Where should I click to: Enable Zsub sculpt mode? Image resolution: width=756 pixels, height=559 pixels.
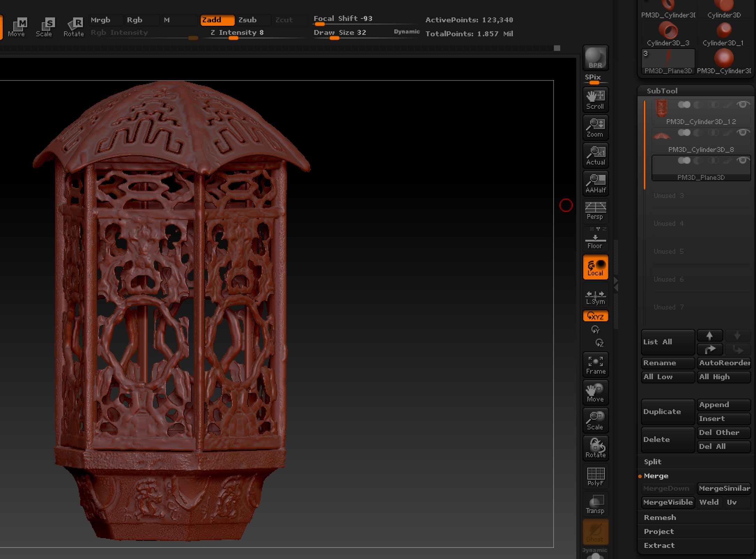pos(253,20)
